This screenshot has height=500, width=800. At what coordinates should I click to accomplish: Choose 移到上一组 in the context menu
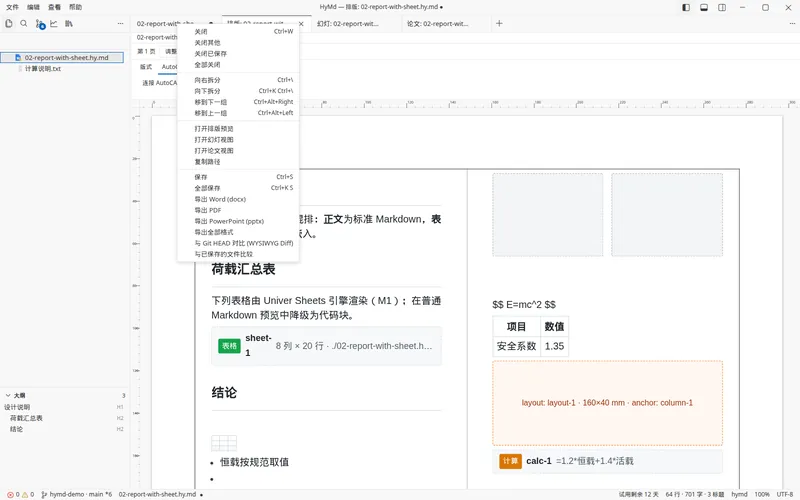[238, 113]
